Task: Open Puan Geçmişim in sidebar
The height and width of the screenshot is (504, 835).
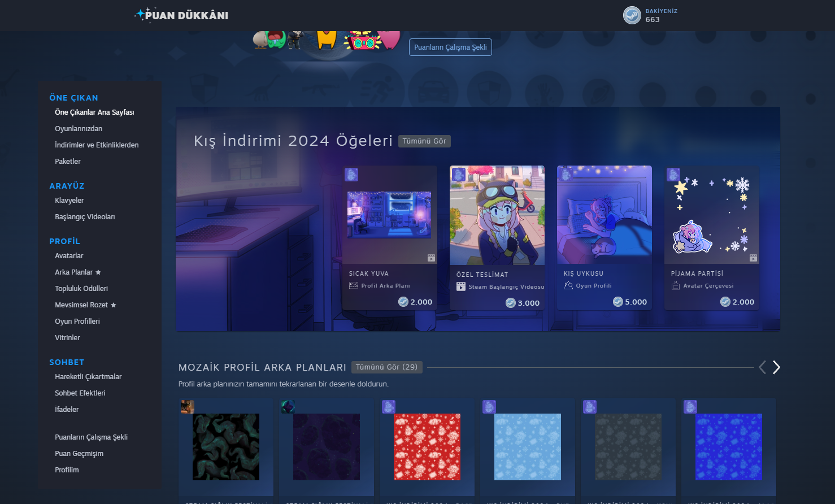Action: [x=79, y=454]
